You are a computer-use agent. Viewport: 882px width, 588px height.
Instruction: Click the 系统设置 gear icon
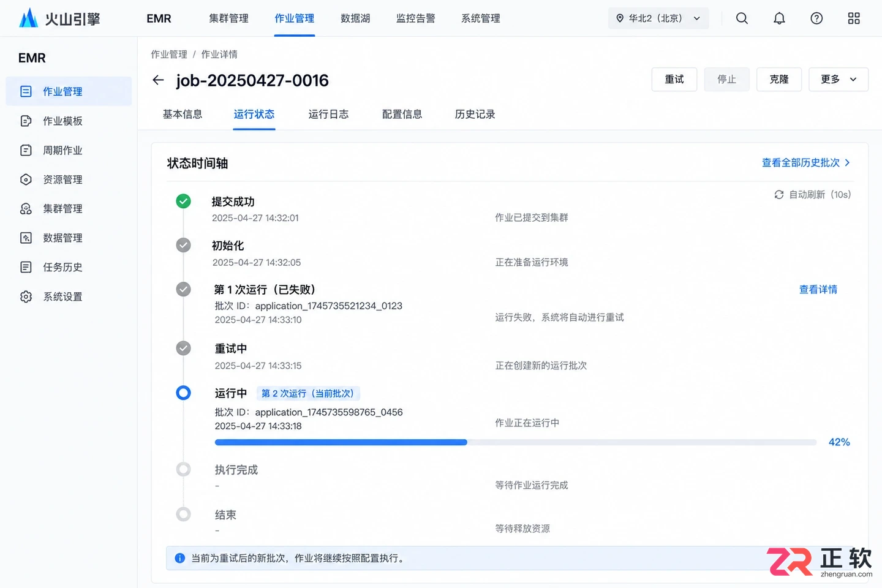[26, 296]
